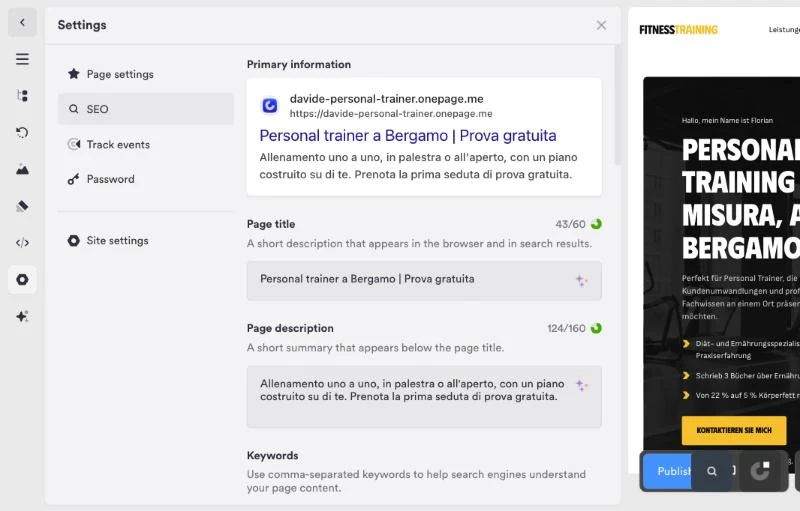
Task: Click the active settings gear icon
Action: 22,279
